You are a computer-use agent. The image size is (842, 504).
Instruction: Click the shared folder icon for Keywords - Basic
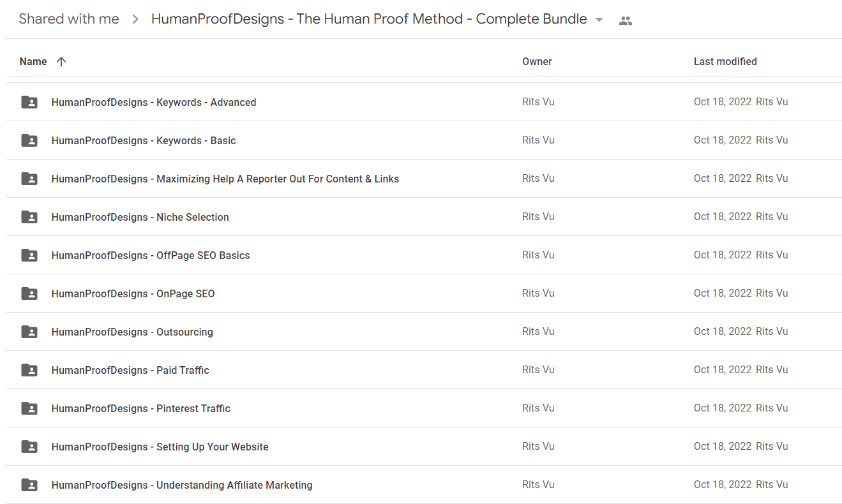click(29, 140)
